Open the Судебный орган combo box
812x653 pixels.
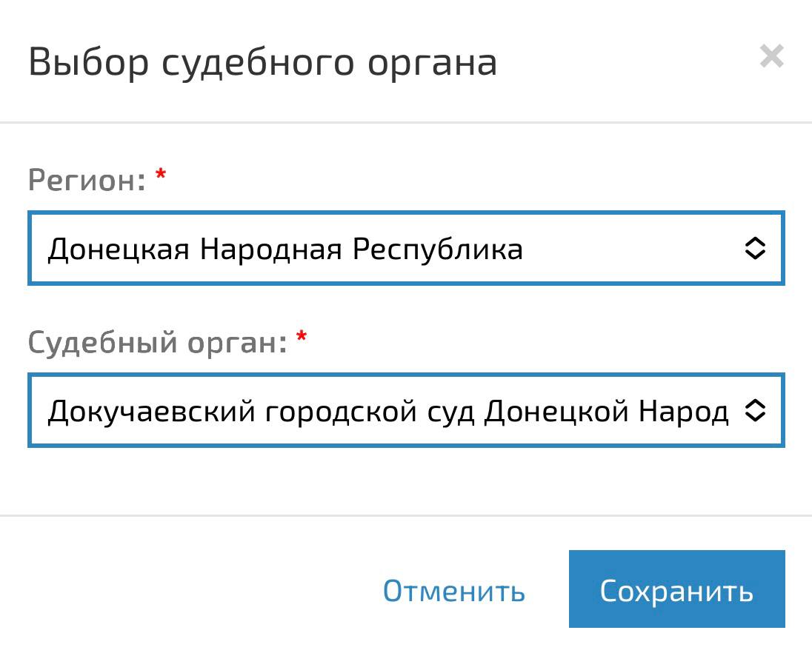coord(406,410)
